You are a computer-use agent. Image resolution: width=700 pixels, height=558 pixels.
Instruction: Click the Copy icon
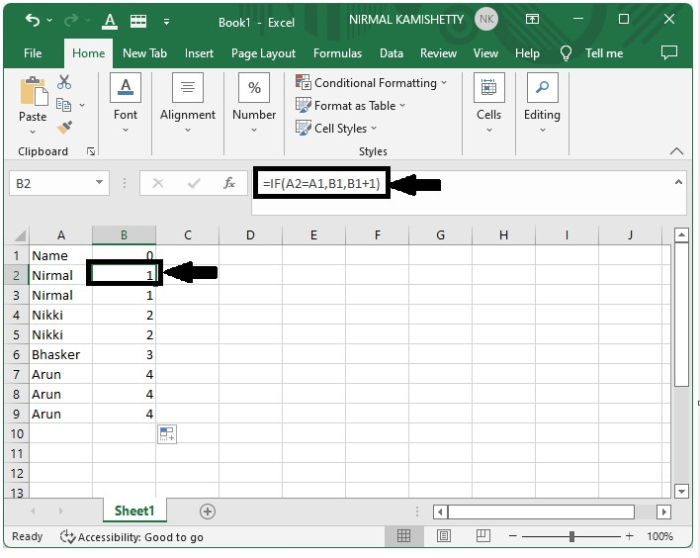pos(63,105)
